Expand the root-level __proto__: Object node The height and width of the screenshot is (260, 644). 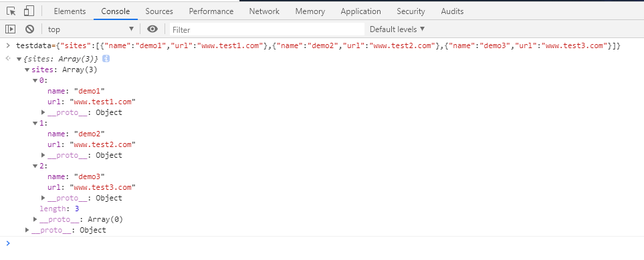point(27,230)
